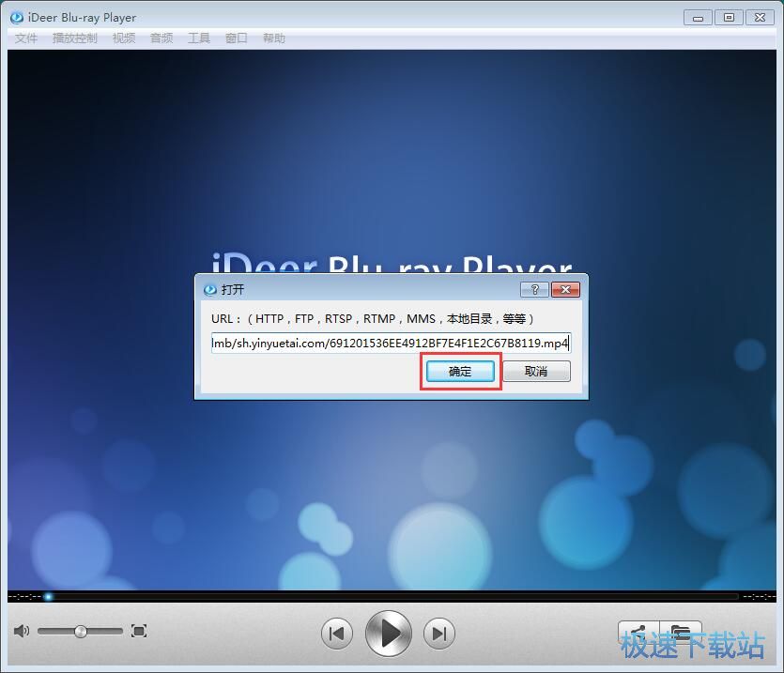
Task: Open the 文件 menu
Action: coord(26,38)
